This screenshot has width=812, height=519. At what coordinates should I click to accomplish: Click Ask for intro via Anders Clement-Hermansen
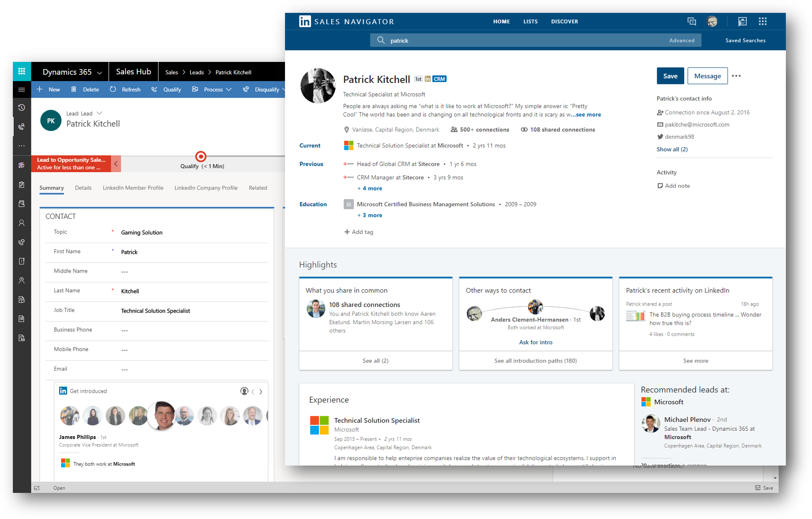click(535, 342)
